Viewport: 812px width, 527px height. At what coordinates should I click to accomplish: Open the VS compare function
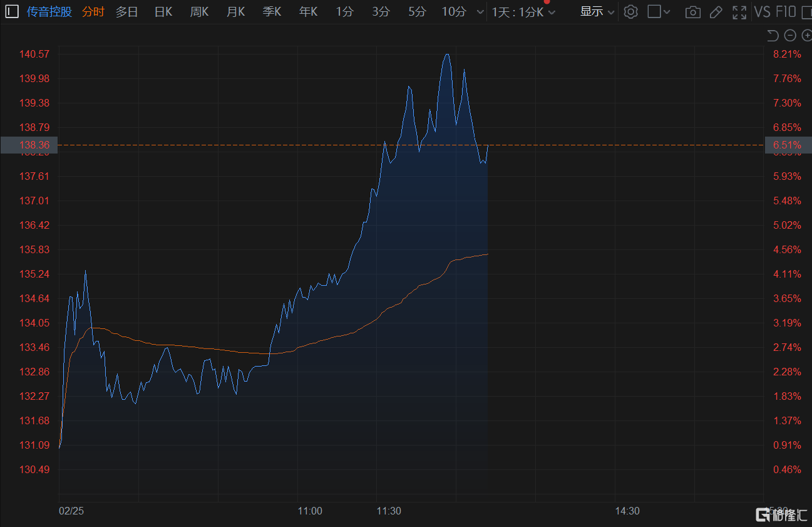tap(762, 12)
